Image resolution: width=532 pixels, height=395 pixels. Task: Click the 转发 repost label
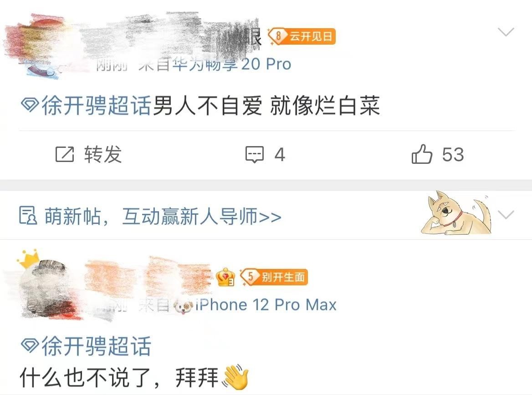[x=103, y=155]
